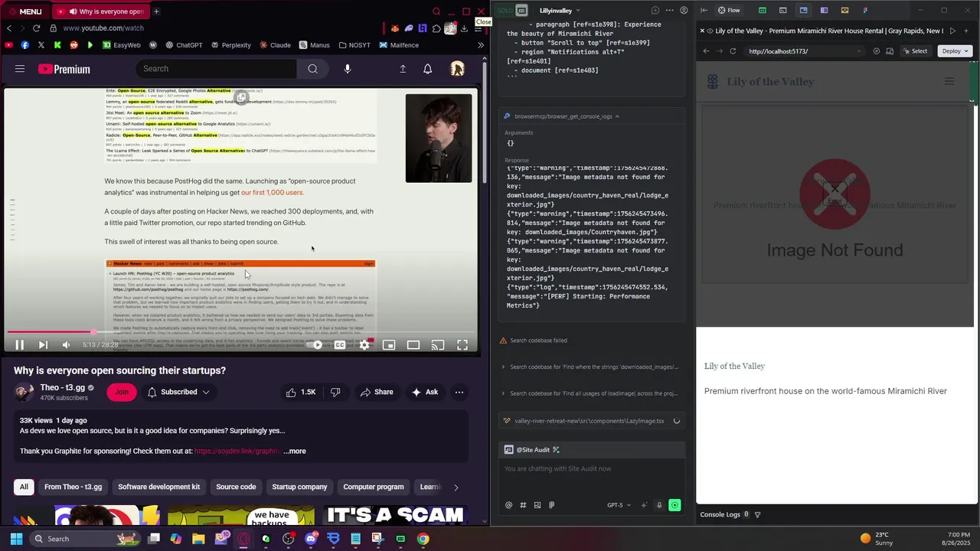Share the YouTube video
Screen dimensions: 980x551
377,392
